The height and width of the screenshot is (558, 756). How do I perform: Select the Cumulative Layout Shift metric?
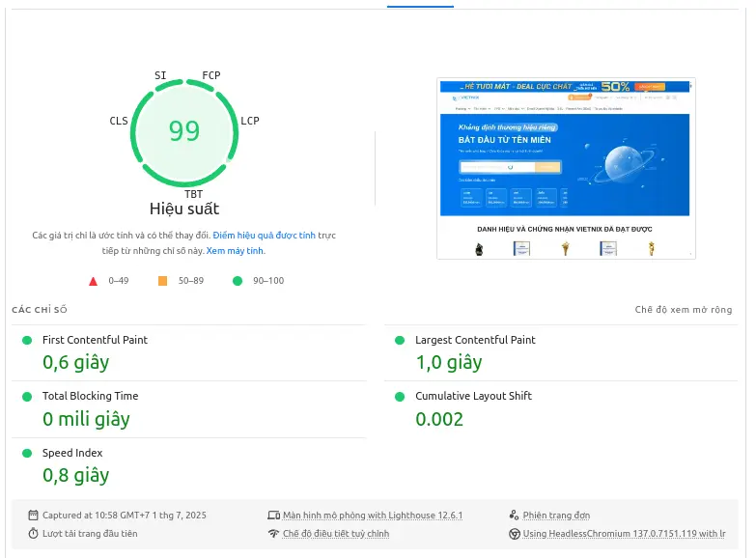coord(473,396)
